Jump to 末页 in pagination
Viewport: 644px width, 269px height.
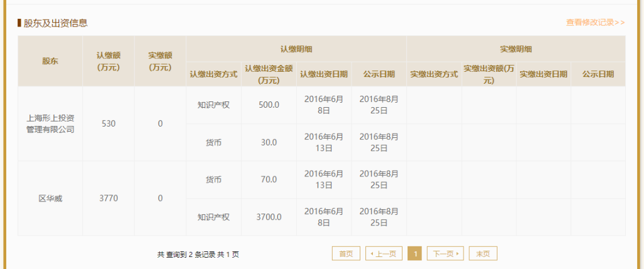coord(483,254)
